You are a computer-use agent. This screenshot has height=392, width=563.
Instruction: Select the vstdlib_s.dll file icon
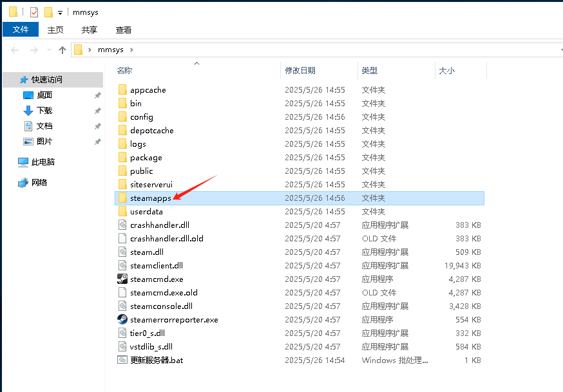coord(122,346)
